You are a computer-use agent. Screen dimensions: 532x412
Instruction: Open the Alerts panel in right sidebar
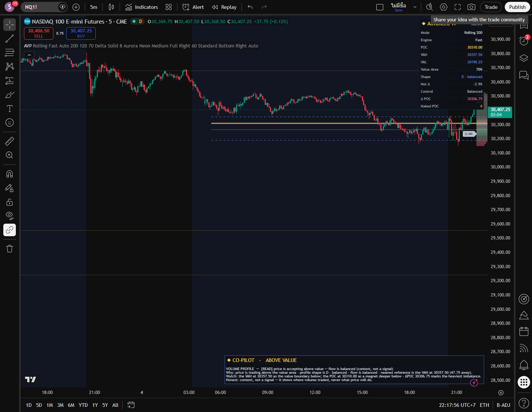coord(524,40)
